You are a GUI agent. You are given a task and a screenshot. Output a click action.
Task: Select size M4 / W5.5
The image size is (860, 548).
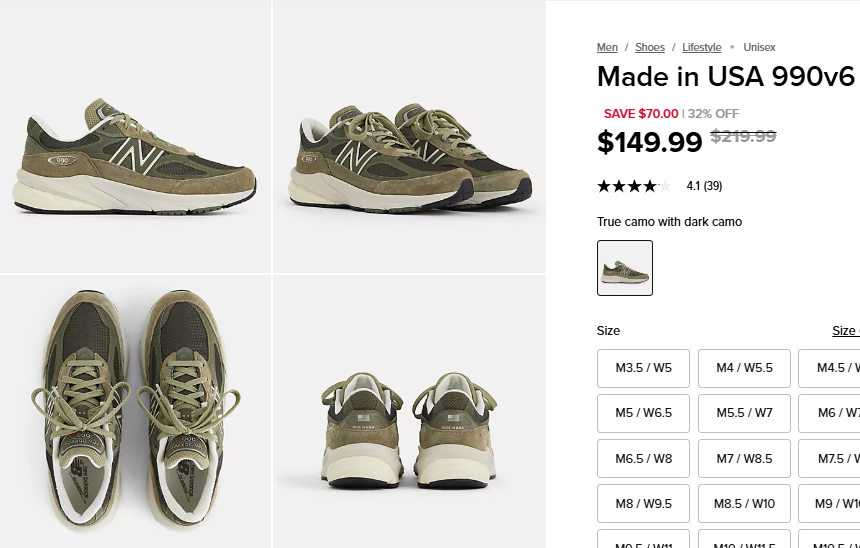pos(744,368)
